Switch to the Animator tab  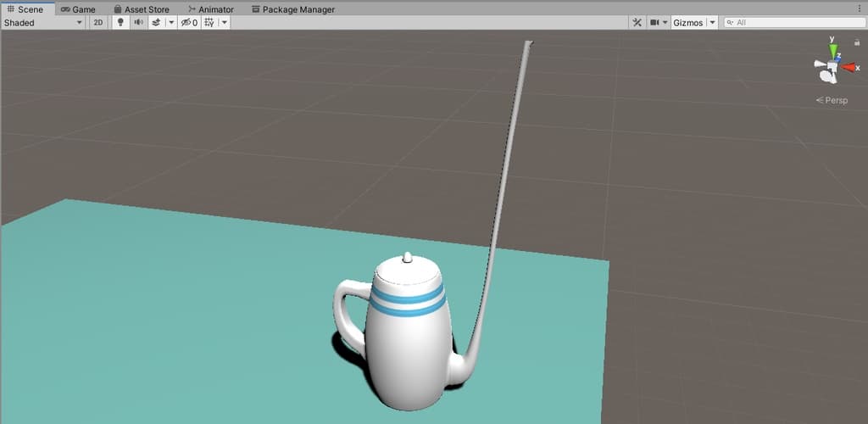click(x=210, y=9)
